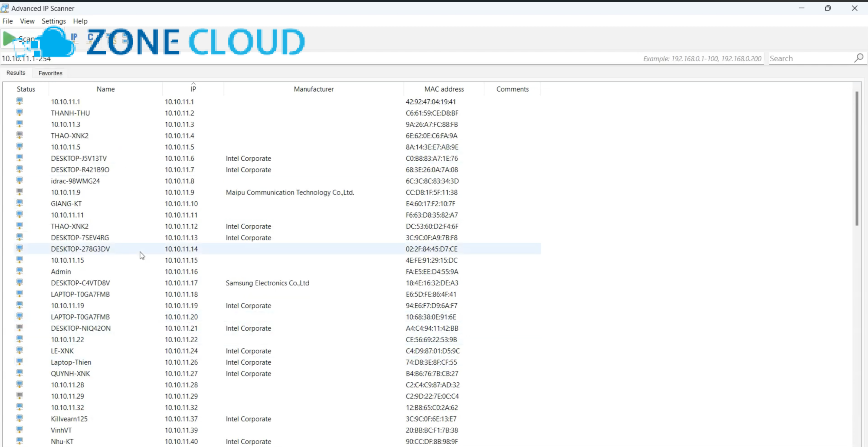The height and width of the screenshot is (447, 868).
Task: Click the Samsung Electronics Co.,Ltd manufacturer cell
Action: click(x=268, y=283)
